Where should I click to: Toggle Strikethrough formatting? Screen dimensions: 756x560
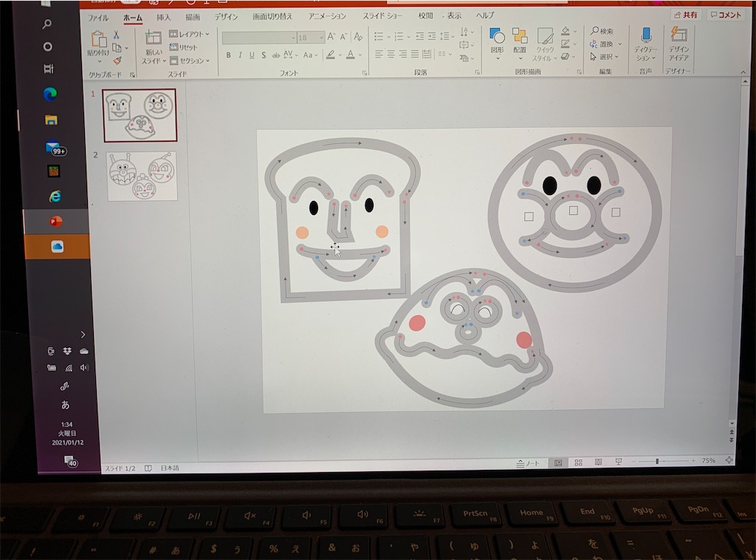tap(276, 55)
